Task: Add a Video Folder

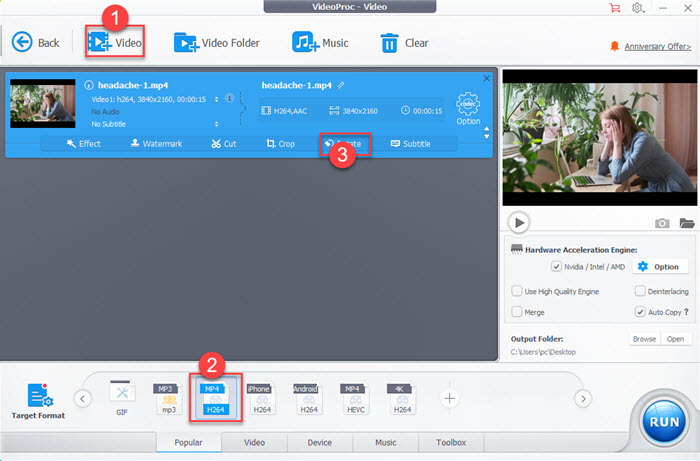Action: pos(217,43)
